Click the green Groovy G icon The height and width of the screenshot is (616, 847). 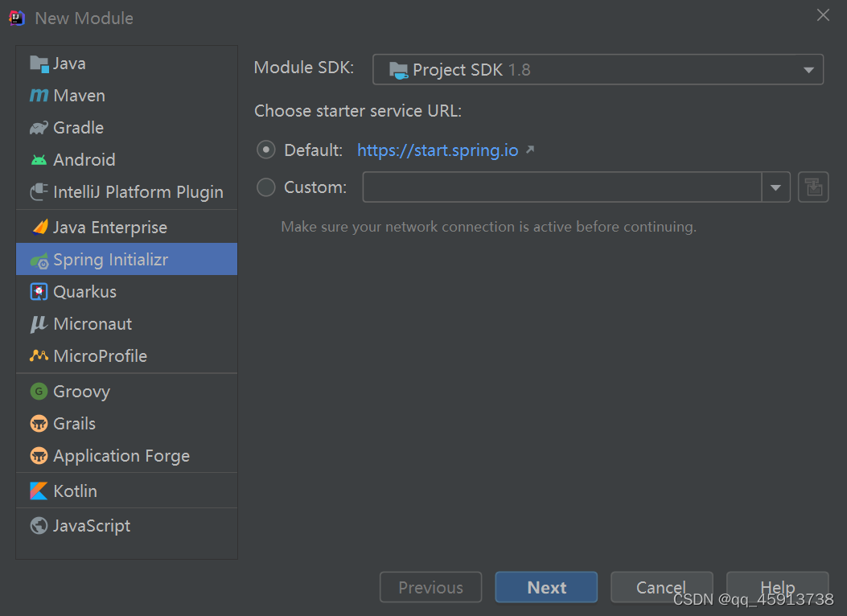[x=39, y=392]
